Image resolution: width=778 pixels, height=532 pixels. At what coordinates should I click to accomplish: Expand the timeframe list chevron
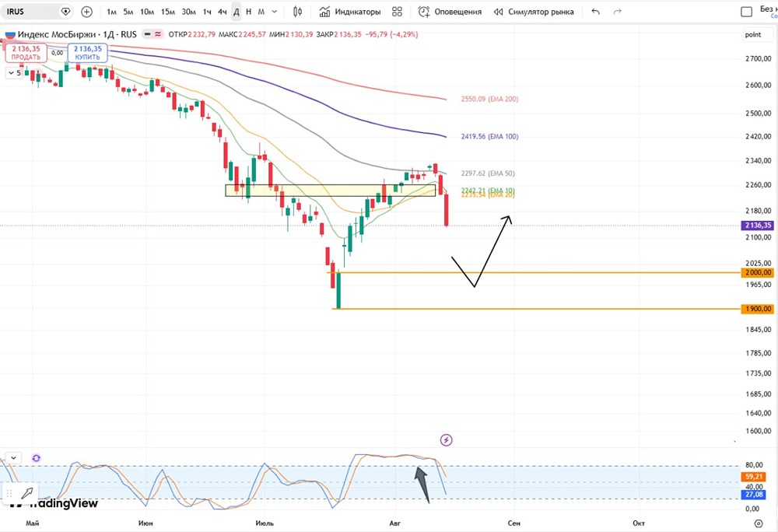pos(275,12)
